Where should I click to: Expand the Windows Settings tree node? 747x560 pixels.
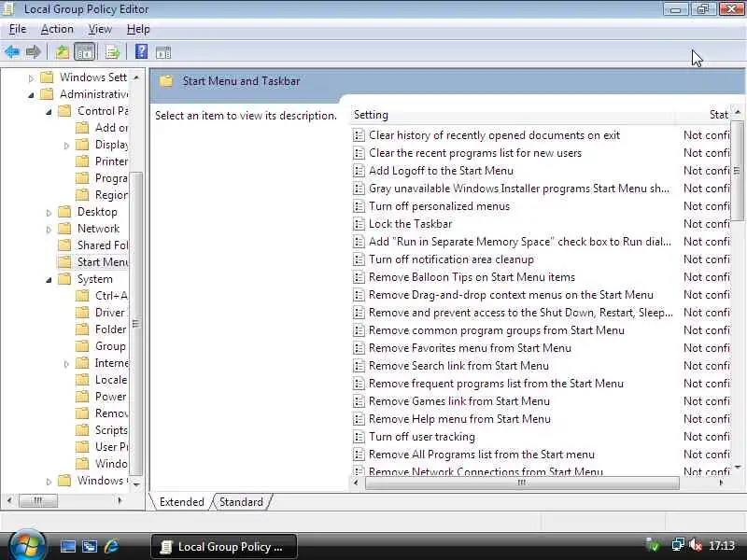point(32,78)
